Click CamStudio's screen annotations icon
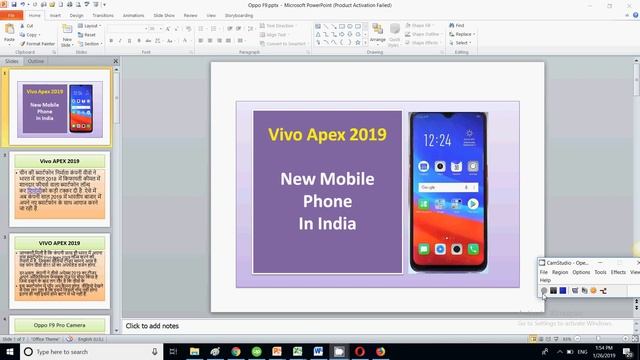 (x=575, y=291)
